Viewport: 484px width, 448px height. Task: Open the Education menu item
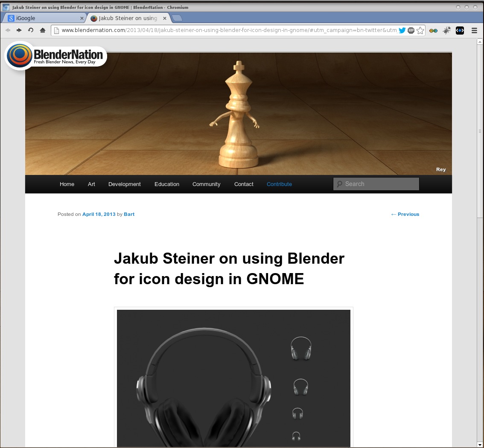167,184
